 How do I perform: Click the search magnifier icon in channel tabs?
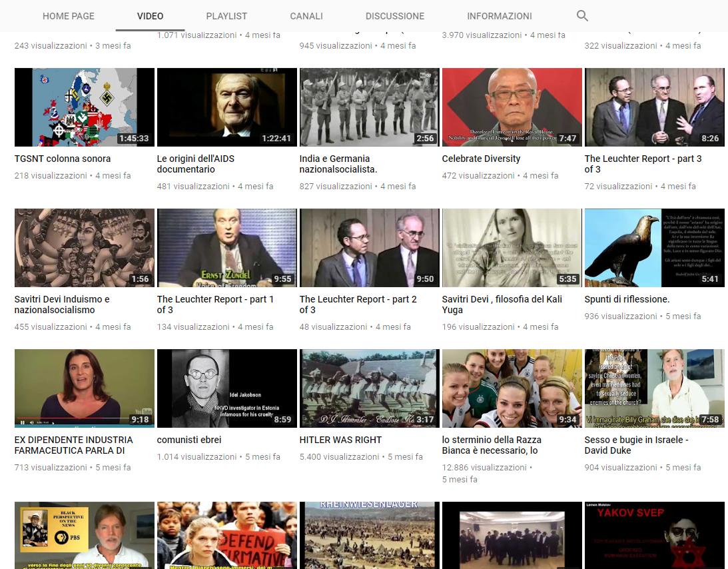tap(582, 16)
